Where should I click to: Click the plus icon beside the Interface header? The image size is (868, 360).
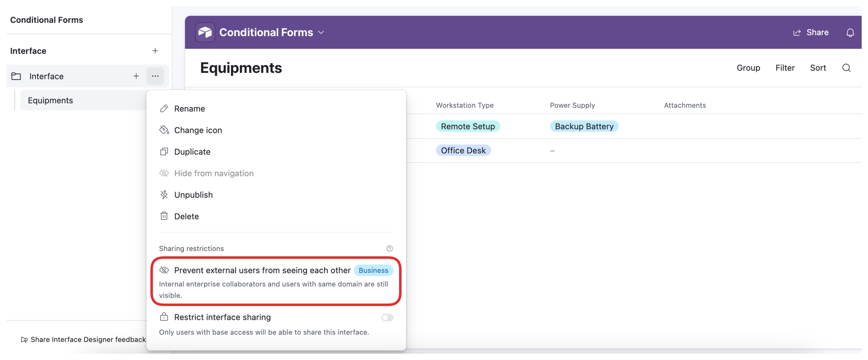pos(155,51)
